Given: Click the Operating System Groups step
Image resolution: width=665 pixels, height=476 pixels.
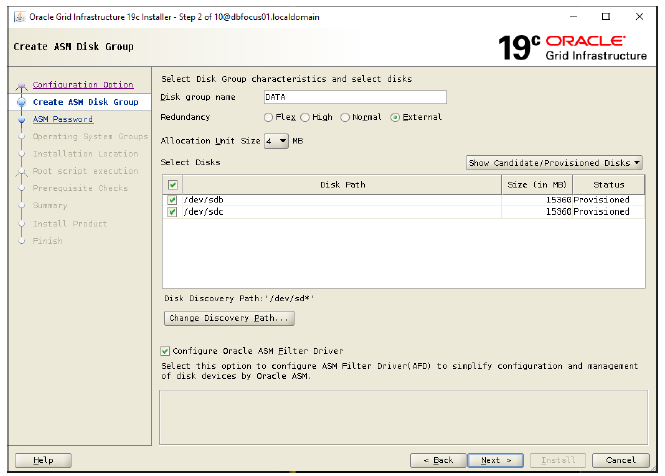Looking at the screenshot, I should (90, 137).
